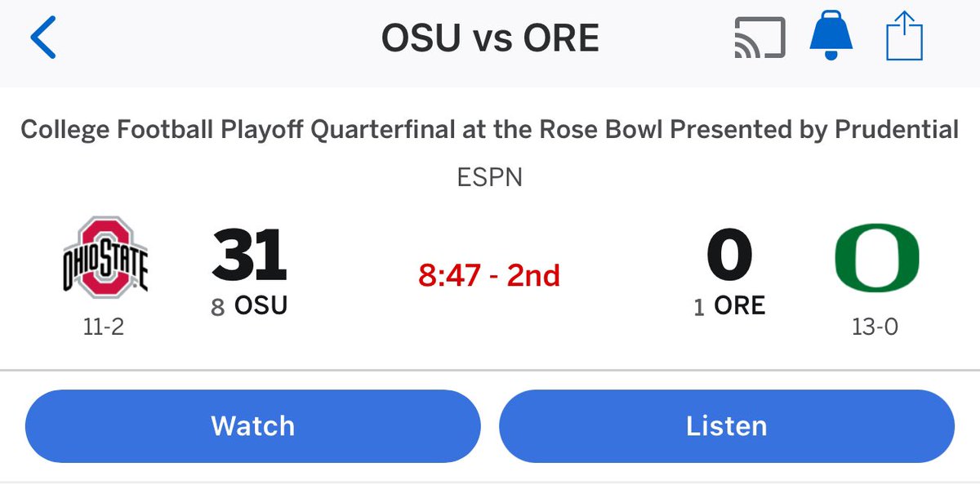980x485 pixels.
Task: Tap the 8:47 - 2nd game clock
Action: [x=489, y=276]
